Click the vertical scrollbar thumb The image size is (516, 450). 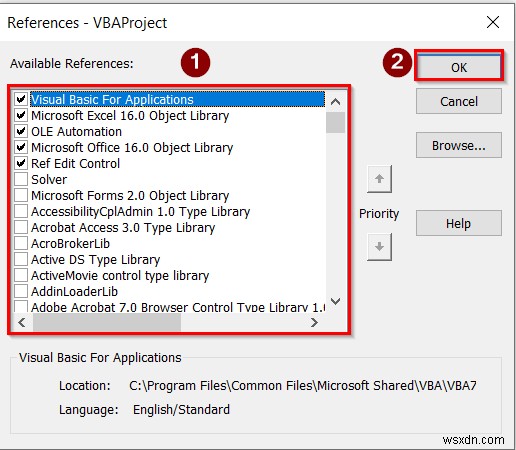pyautogui.click(x=335, y=123)
